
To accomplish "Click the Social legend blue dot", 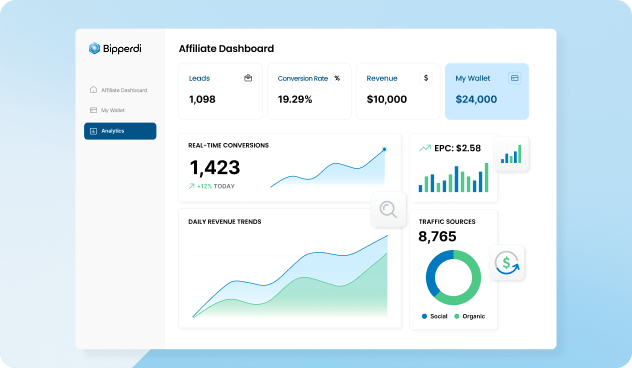I will (x=424, y=316).
